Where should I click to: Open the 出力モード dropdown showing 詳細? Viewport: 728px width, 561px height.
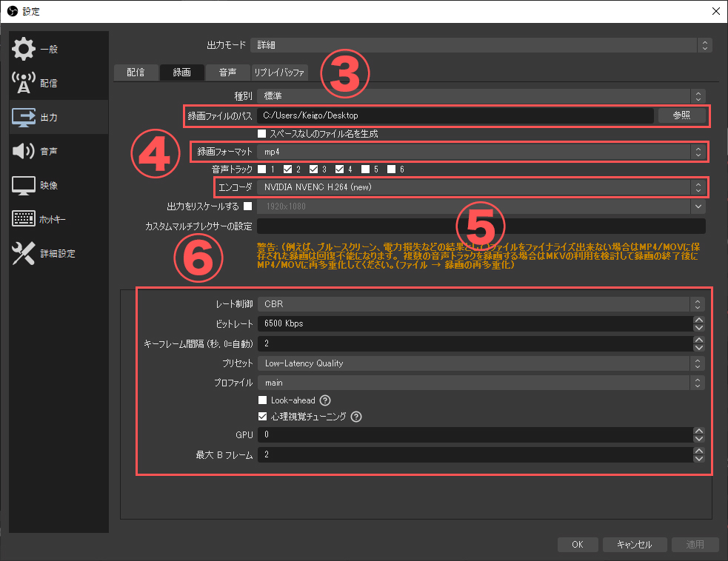(x=481, y=45)
